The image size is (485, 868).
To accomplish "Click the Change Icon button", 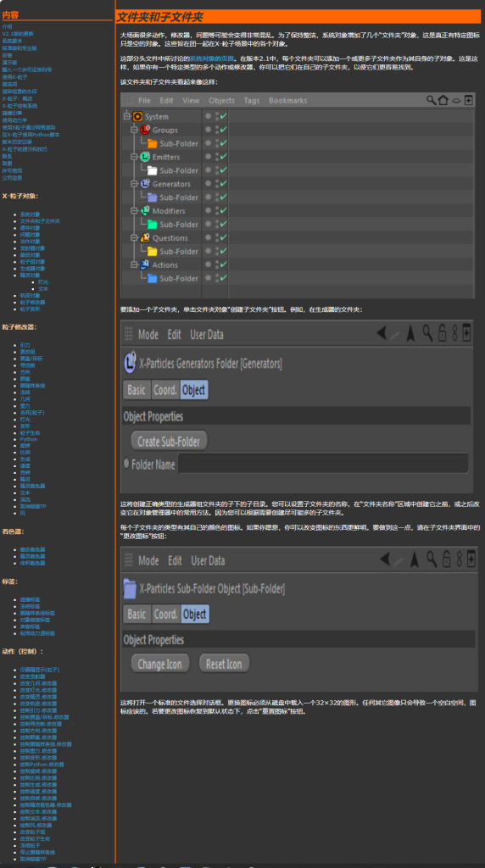I will pyautogui.click(x=160, y=664).
